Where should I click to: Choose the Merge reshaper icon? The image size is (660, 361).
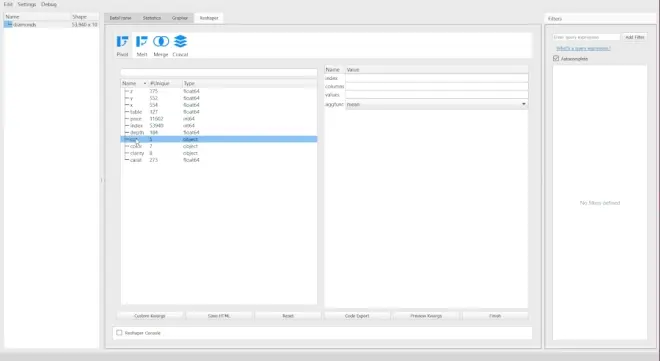coord(161,41)
